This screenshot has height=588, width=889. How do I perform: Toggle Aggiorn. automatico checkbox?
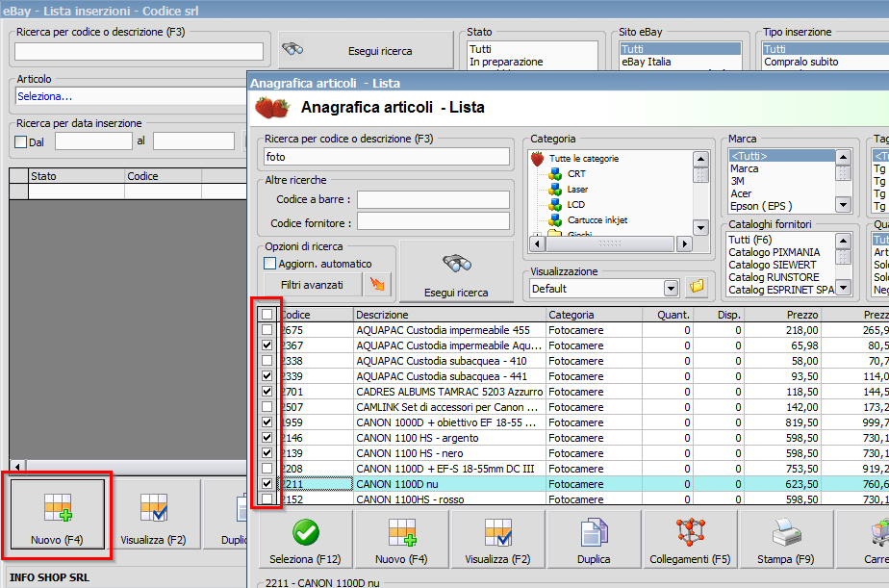pyautogui.click(x=269, y=264)
